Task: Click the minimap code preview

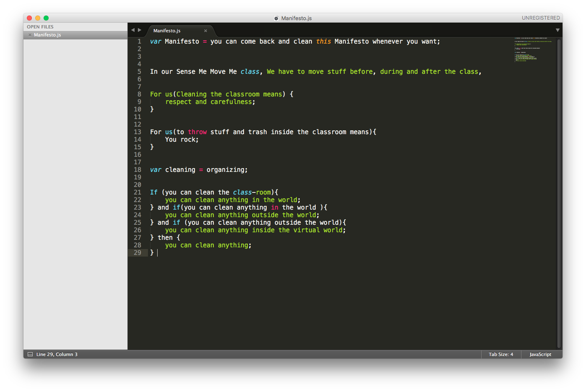Action: pyautogui.click(x=533, y=49)
